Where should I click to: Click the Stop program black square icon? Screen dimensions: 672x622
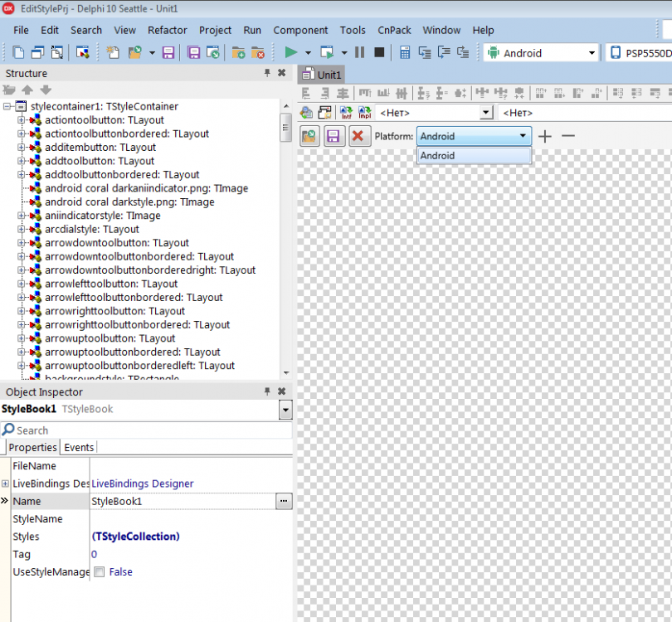tap(379, 52)
